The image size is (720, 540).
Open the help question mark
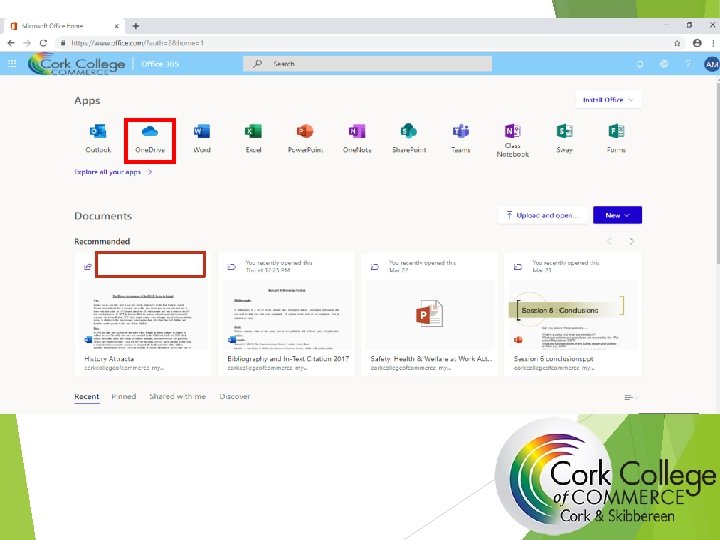click(x=687, y=64)
